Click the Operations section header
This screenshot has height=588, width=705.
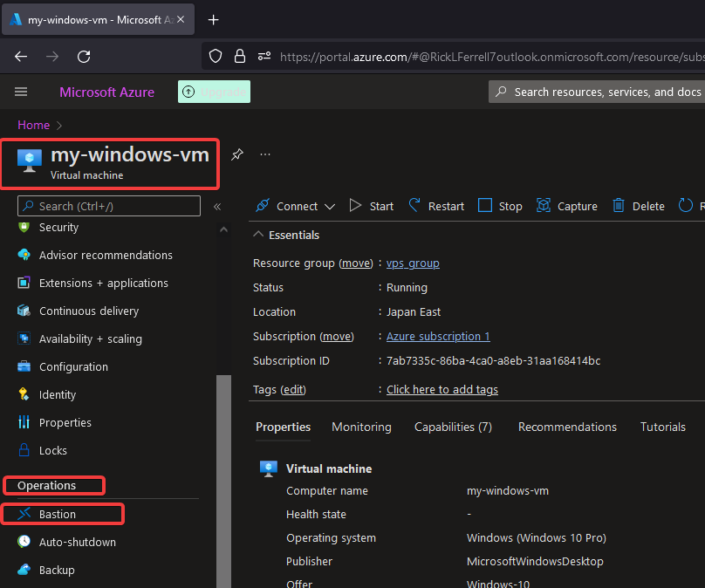tap(46, 486)
